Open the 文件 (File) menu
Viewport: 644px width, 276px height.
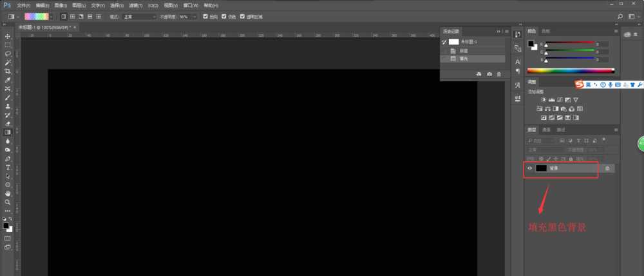point(23,6)
